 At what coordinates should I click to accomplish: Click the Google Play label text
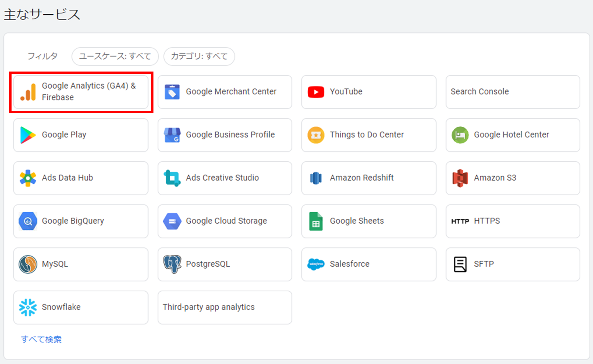tap(64, 135)
